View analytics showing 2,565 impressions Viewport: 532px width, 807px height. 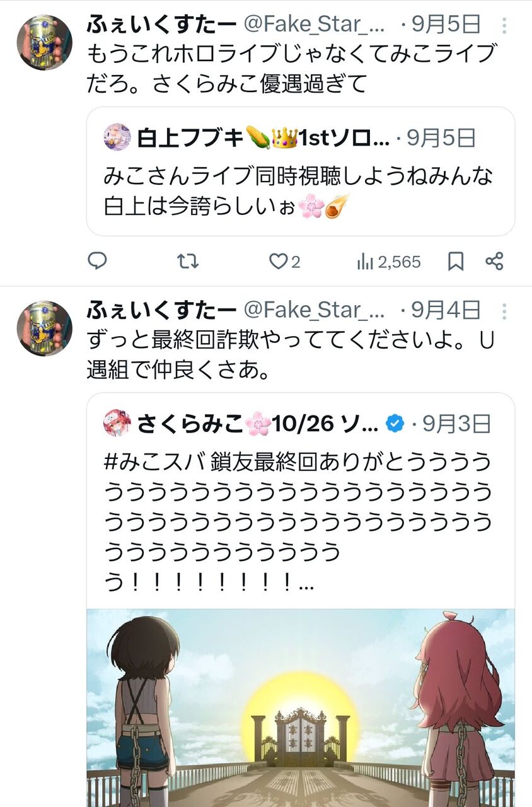[x=389, y=261]
